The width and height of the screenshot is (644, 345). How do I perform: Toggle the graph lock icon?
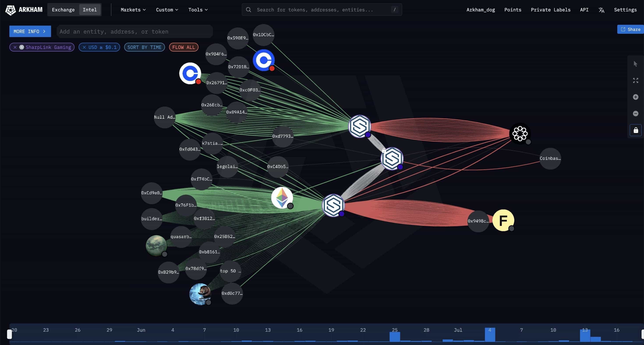[x=635, y=130]
